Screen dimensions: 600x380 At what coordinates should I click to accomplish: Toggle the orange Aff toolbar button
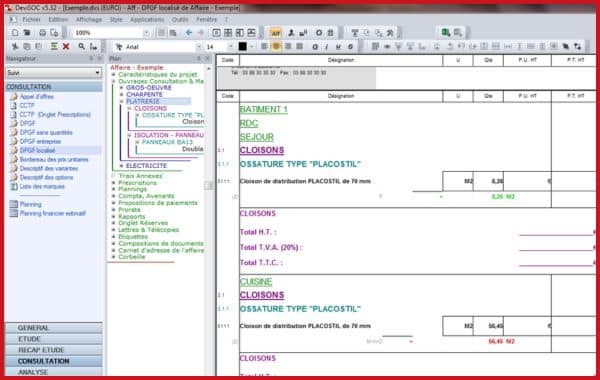point(276,33)
